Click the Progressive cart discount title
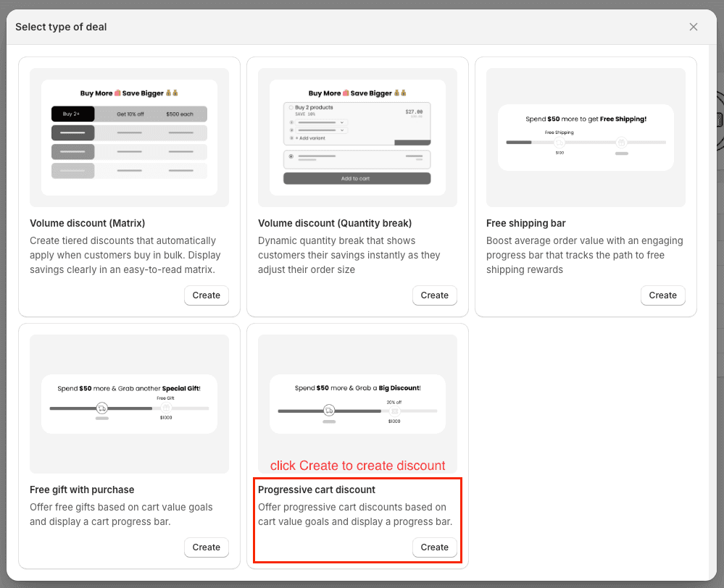724x588 pixels. coord(316,490)
